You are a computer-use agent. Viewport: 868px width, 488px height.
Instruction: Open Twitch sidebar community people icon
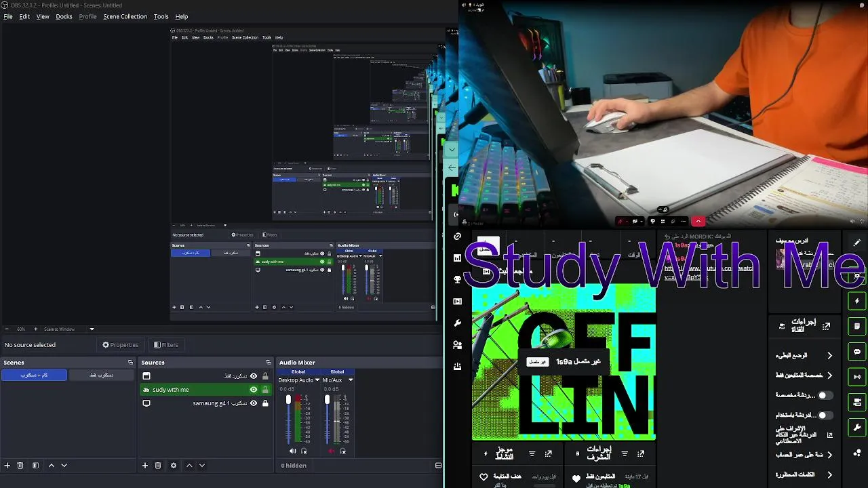pos(458,345)
